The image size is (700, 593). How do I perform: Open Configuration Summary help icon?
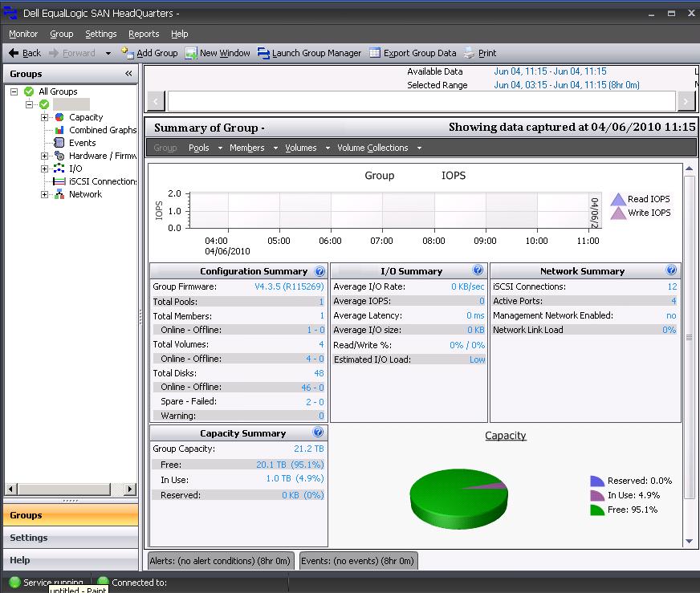click(x=319, y=271)
